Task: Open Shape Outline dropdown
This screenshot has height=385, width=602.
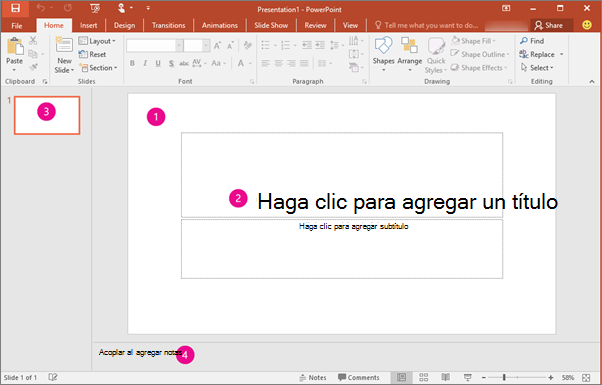Action: (480, 54)
